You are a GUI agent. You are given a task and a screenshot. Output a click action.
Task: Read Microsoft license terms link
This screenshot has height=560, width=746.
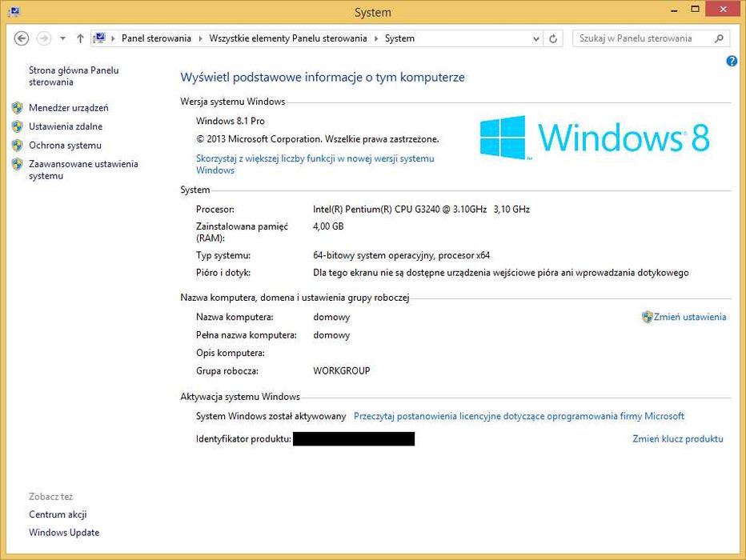(x=519, y=417)
